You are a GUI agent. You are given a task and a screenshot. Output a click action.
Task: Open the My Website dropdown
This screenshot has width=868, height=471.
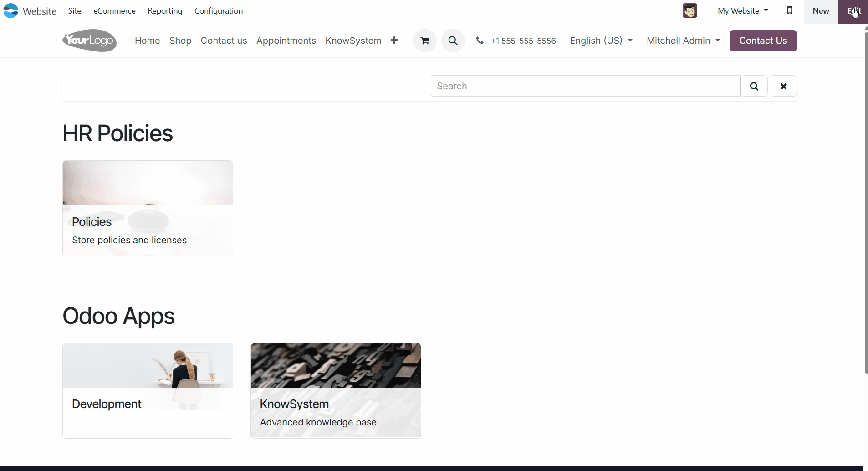(x=743, y=11)
